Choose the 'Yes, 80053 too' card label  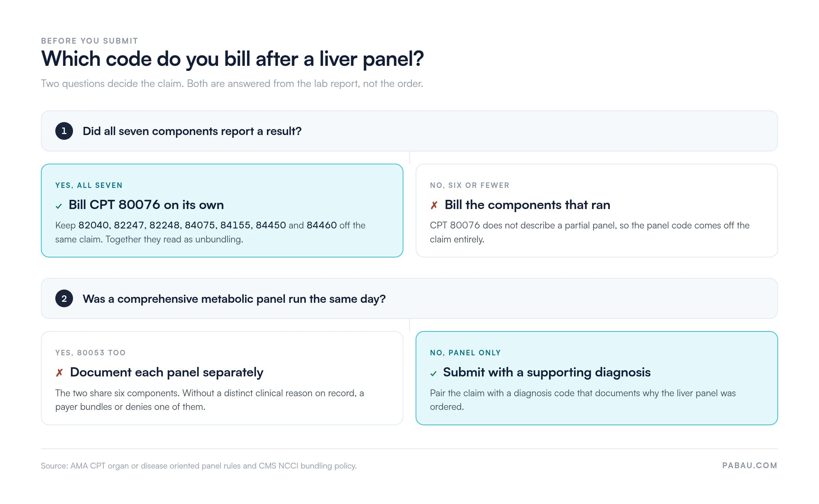[90, 353]
